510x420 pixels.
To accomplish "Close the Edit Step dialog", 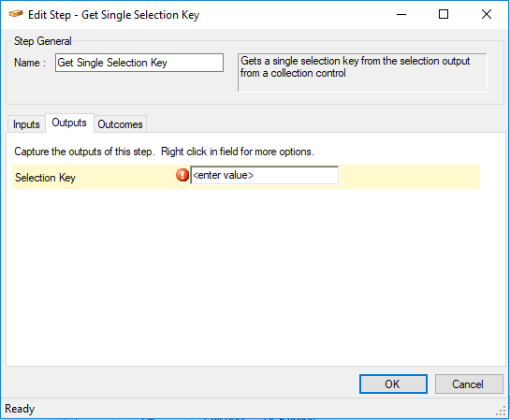I will (487, 14).
